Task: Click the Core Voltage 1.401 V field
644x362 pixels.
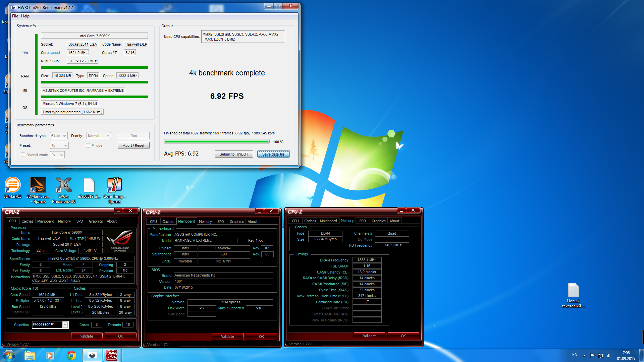Action: point(90,251)
